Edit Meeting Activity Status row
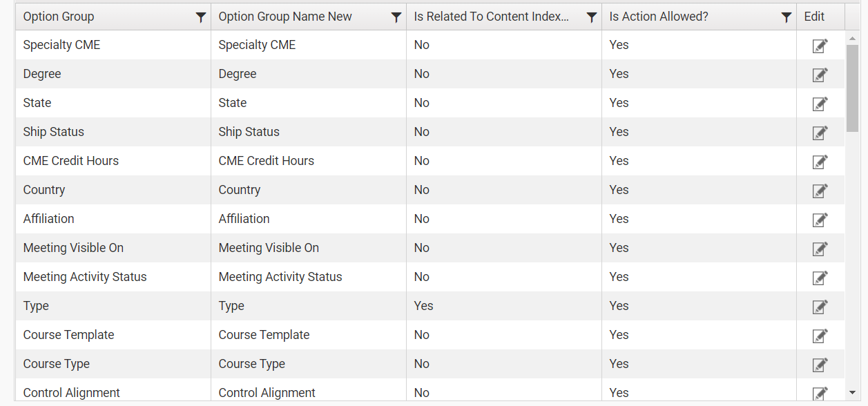Viewport: 868px width, 406px height. click(820, 278)
